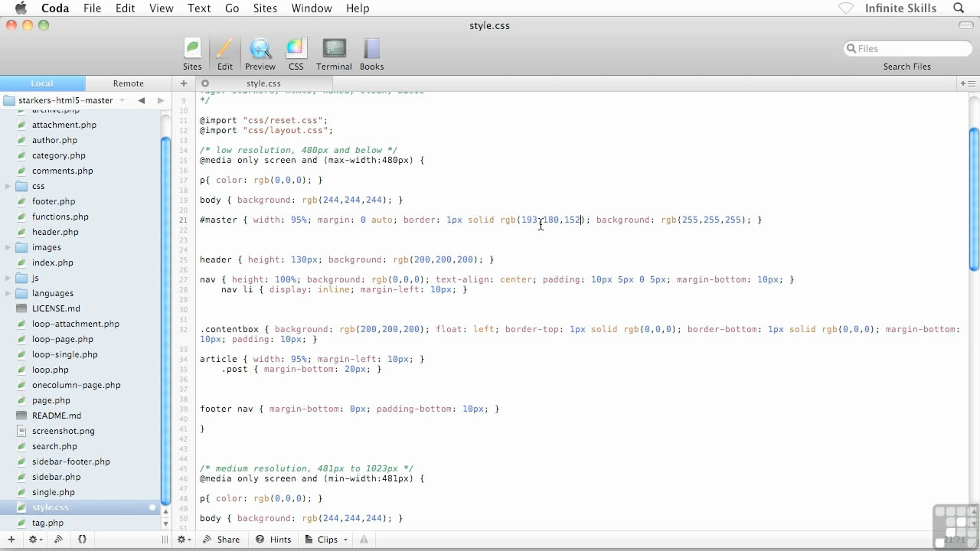
Task: Switch to the Remote tab
Action: 128,83
